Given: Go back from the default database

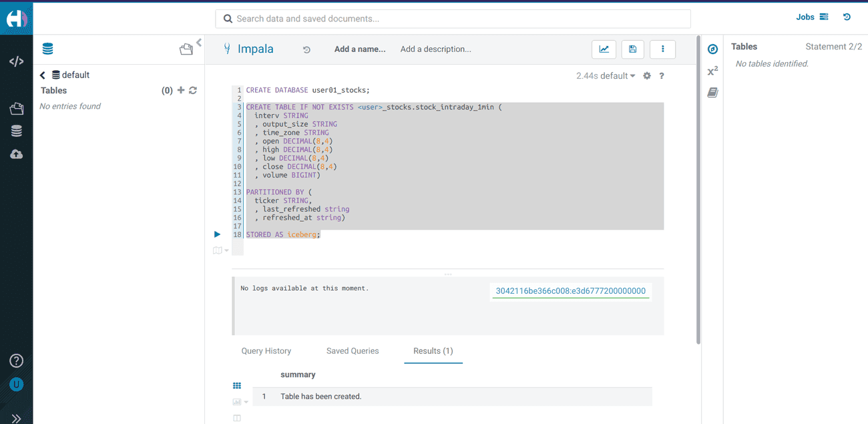Looking at the screenshot, I should click(43, 75).
